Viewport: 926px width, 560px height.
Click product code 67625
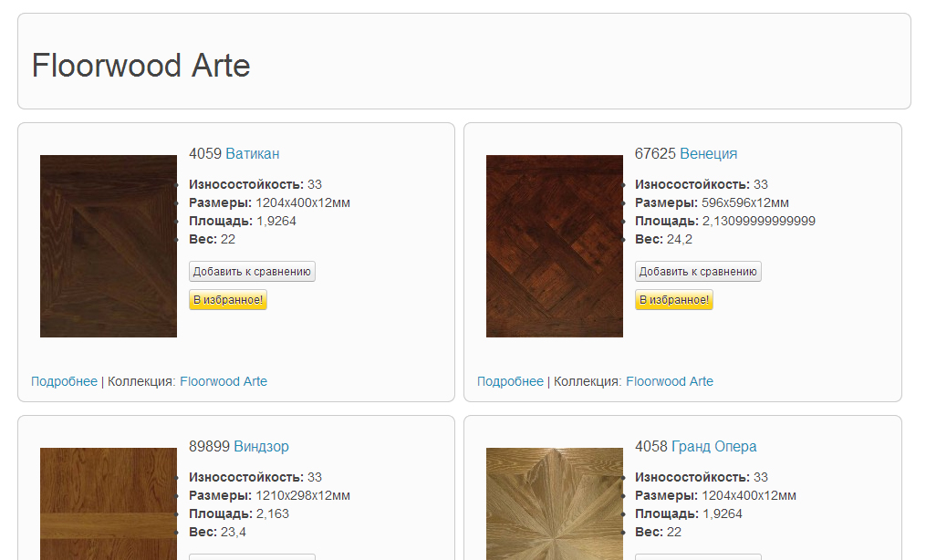click(655, 153)
